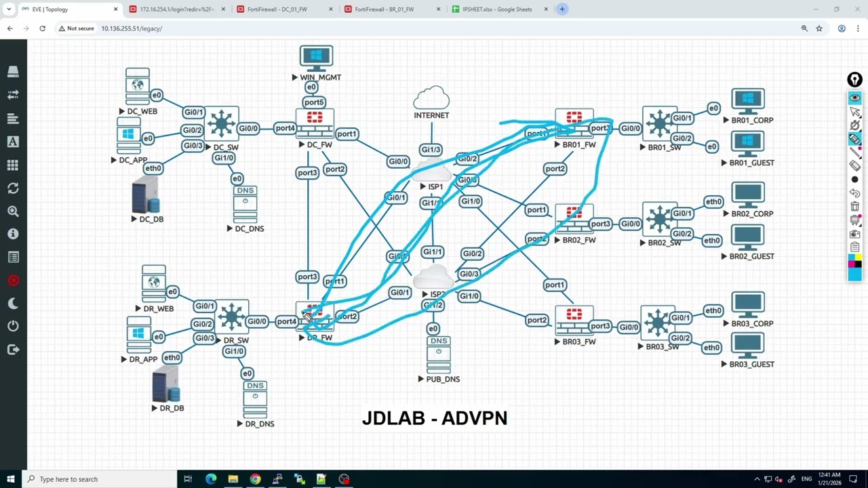Screen dimensions: 868x488
Task: Click the BR03_FW firewall node
Action: [574, 321]
